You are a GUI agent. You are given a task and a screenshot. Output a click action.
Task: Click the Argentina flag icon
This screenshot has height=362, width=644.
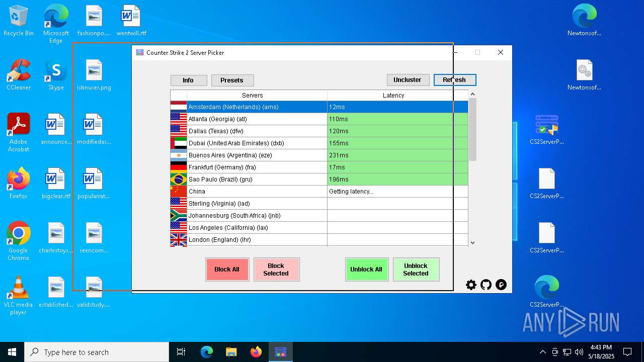(x=179, y=155)
